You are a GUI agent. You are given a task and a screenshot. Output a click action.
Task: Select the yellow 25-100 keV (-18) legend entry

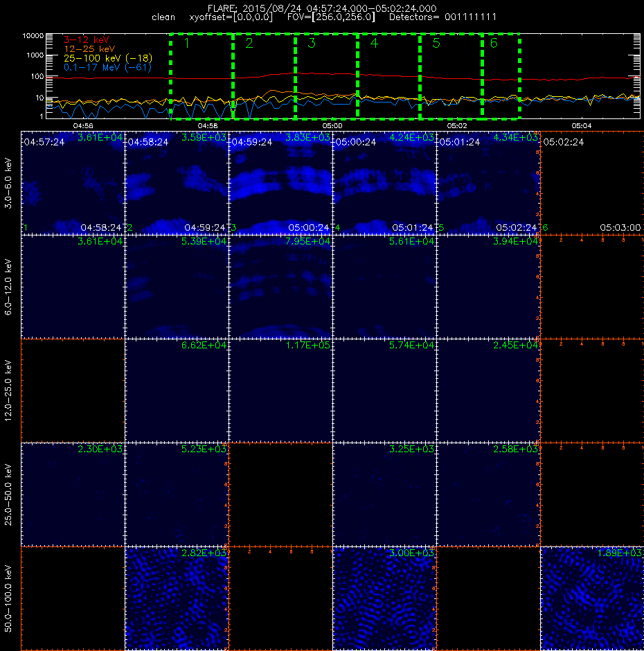click(108, 58)
